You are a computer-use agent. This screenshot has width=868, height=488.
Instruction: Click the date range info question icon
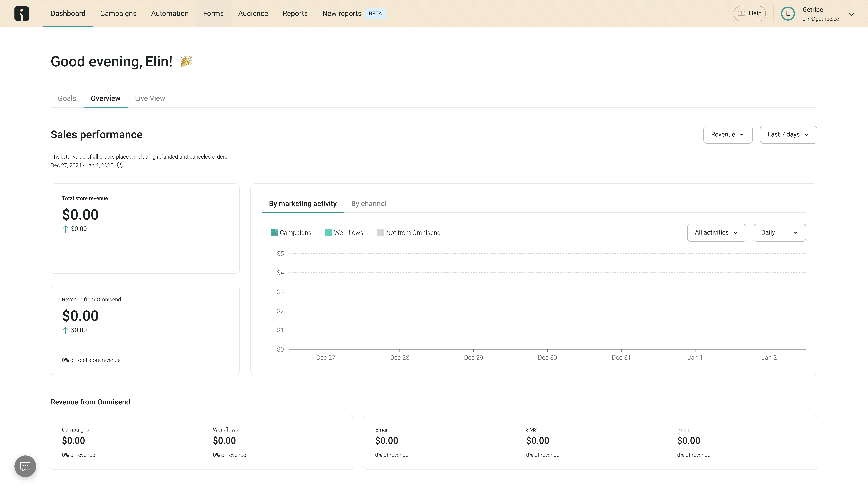pos(120,165)
